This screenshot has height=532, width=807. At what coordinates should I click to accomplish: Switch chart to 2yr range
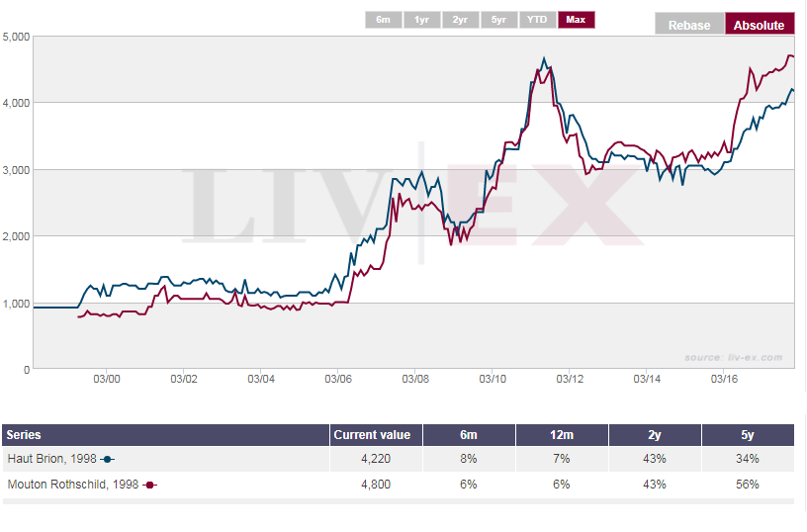(x=460, y=20)
